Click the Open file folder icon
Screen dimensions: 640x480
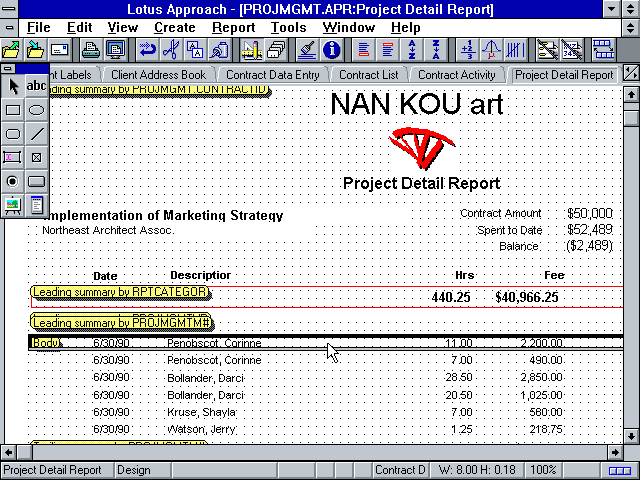point(11,50)
